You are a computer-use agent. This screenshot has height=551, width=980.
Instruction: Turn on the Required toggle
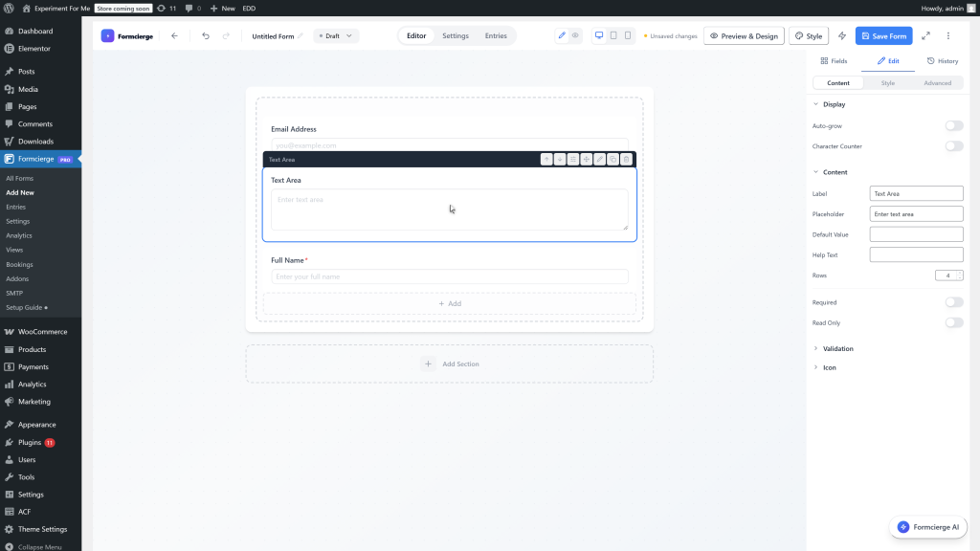[953, 301]
